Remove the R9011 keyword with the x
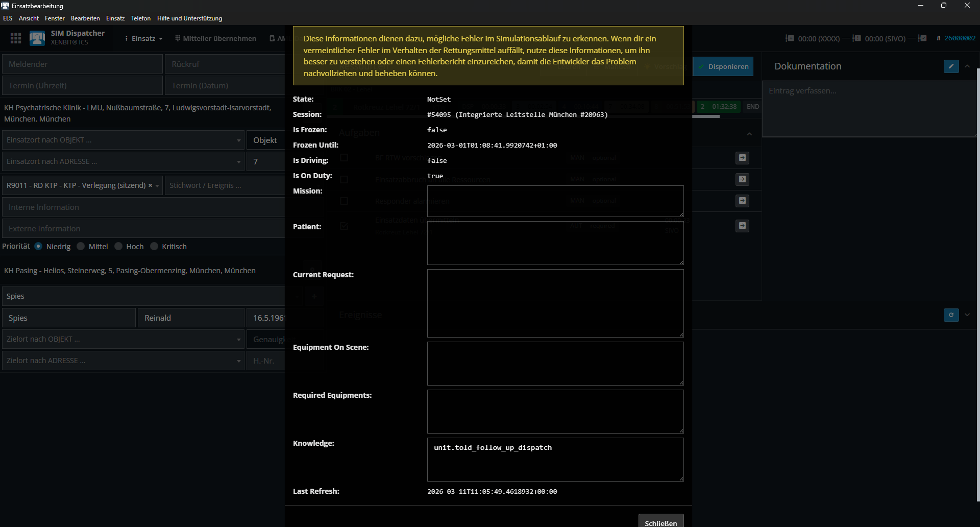 150,185
